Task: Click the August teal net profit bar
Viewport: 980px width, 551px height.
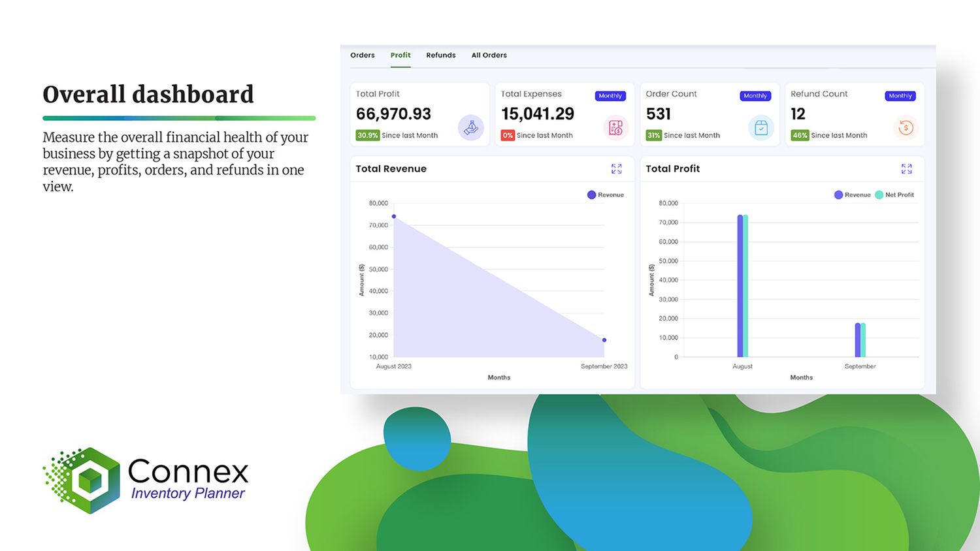Action: tap(745, 286)
